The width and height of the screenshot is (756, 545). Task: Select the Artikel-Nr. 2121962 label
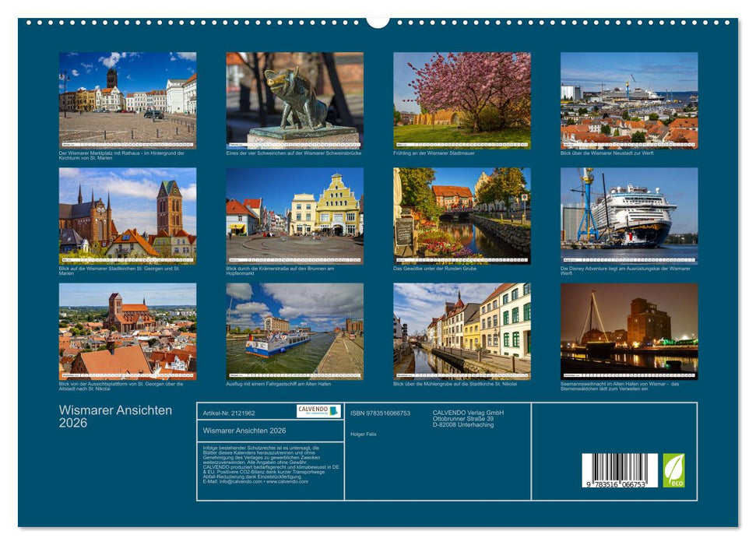(x=228, y=413)
